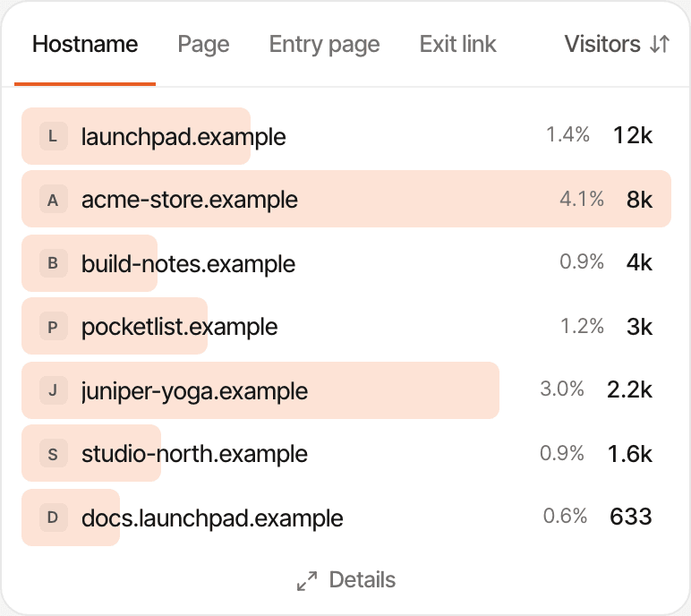Click the 4k visitors count for build-notes.example
The image size is (691, 616).
639,262
